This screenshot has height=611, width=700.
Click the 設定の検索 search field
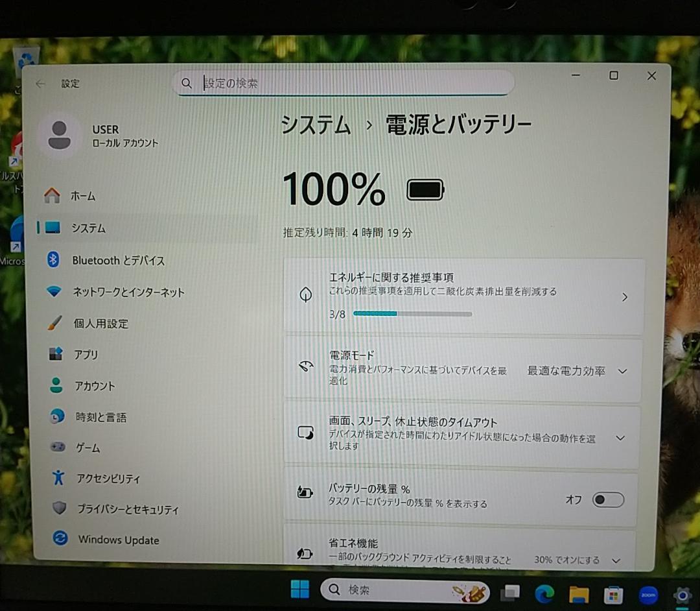[x=344, y=83]
